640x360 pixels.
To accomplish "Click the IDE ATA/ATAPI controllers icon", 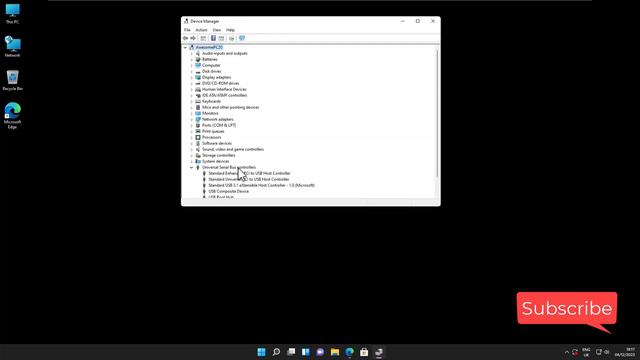I will pos(198,95).
